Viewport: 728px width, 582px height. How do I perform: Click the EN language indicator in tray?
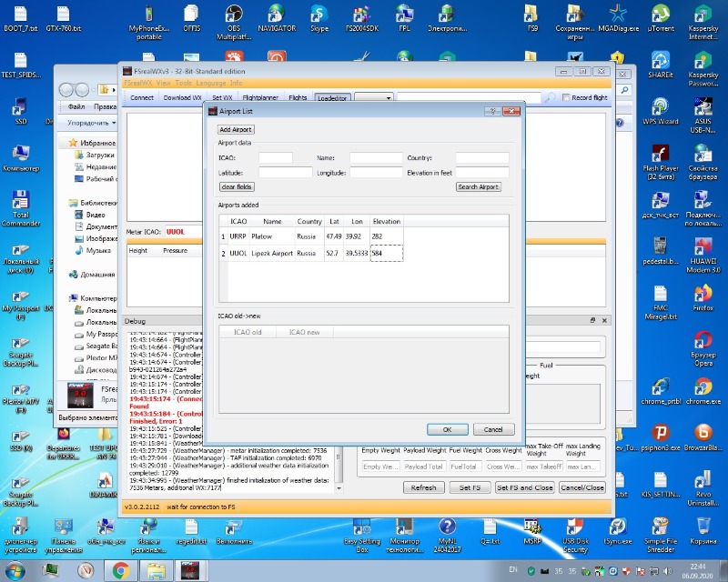(x=513, y=569)
